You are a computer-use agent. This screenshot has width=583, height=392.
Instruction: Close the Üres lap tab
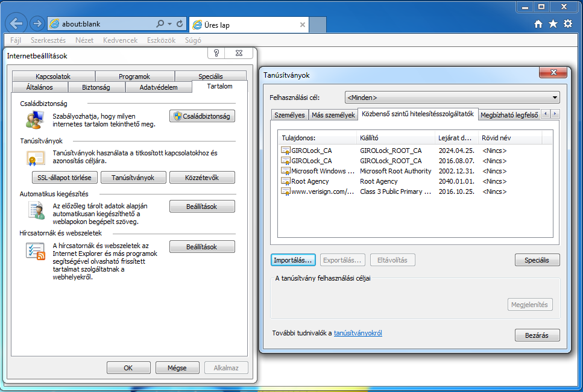point(302,25)
